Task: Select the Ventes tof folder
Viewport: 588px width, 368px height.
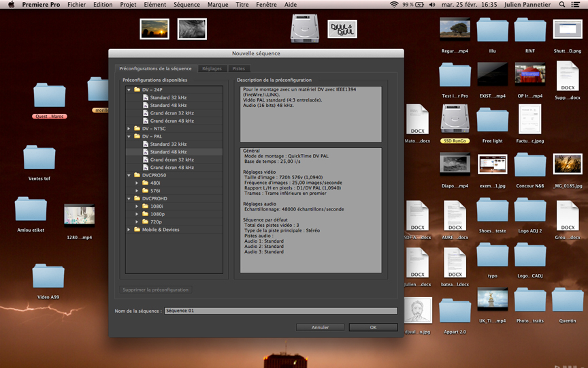Action: coord(39,157)
